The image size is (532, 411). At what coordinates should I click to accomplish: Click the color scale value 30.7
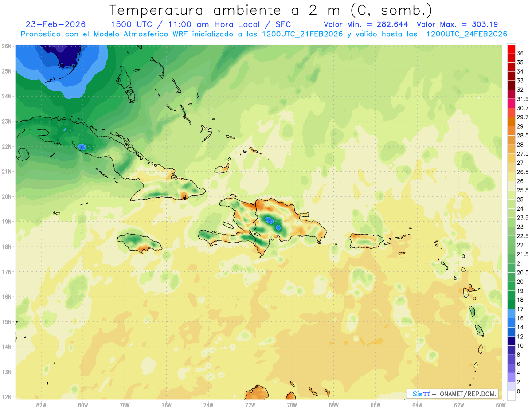(523, 108)
